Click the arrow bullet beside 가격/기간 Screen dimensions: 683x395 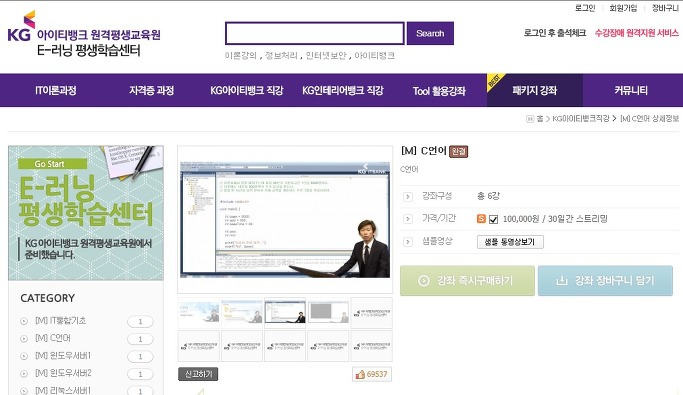408,219
